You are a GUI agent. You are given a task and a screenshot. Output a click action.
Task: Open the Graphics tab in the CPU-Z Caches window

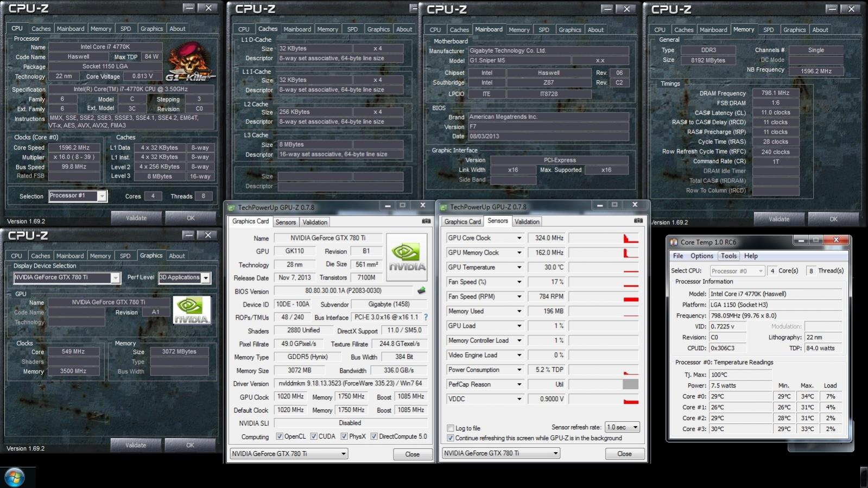point(378,29)
